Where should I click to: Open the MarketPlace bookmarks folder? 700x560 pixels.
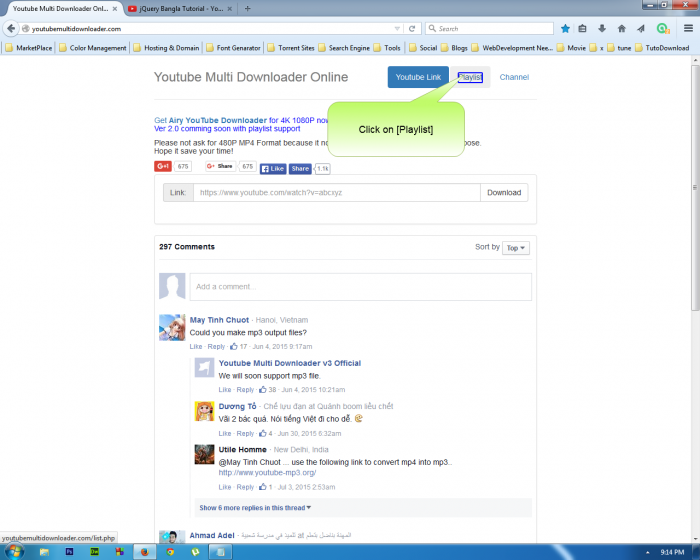(29, 48)
